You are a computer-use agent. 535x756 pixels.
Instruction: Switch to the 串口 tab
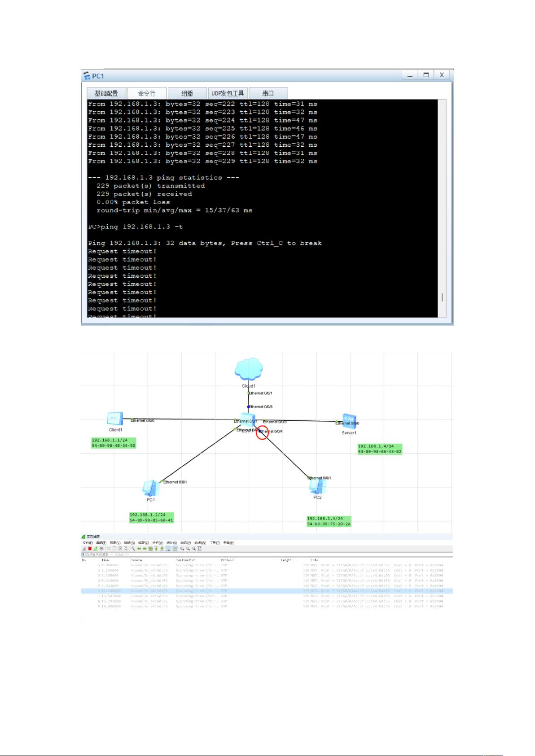click(x=268, y=93)
